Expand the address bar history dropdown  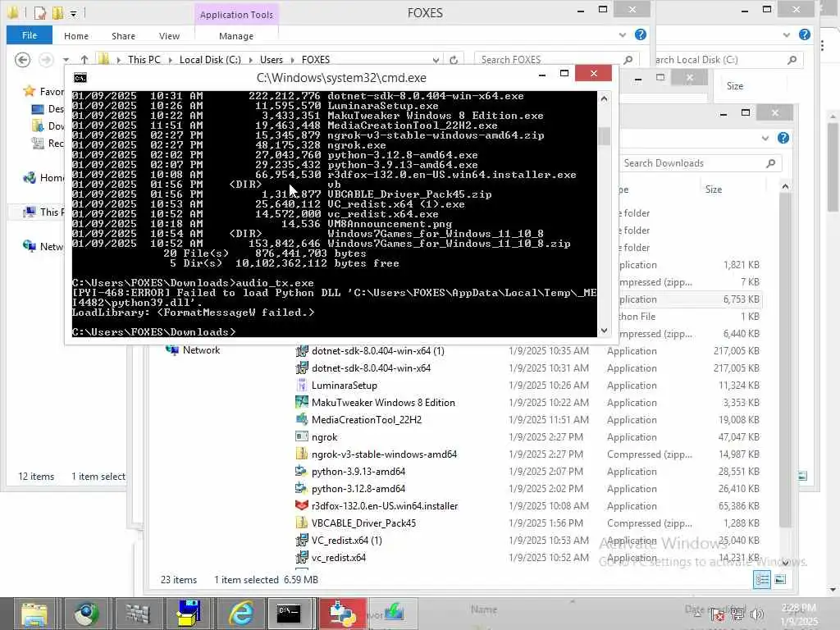(x=436, y=59)
